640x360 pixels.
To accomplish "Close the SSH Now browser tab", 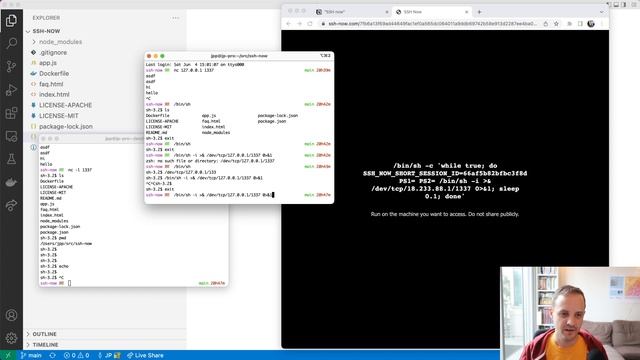I will pos(467,12).
